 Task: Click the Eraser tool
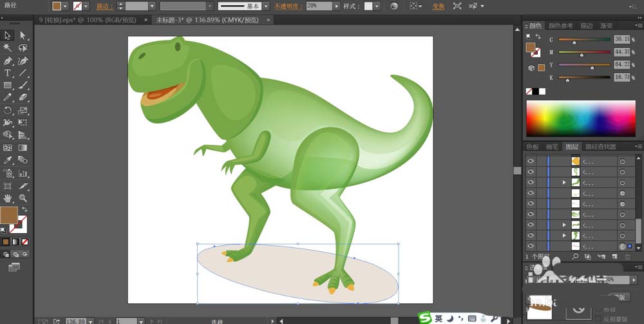(x=23, y=97)
